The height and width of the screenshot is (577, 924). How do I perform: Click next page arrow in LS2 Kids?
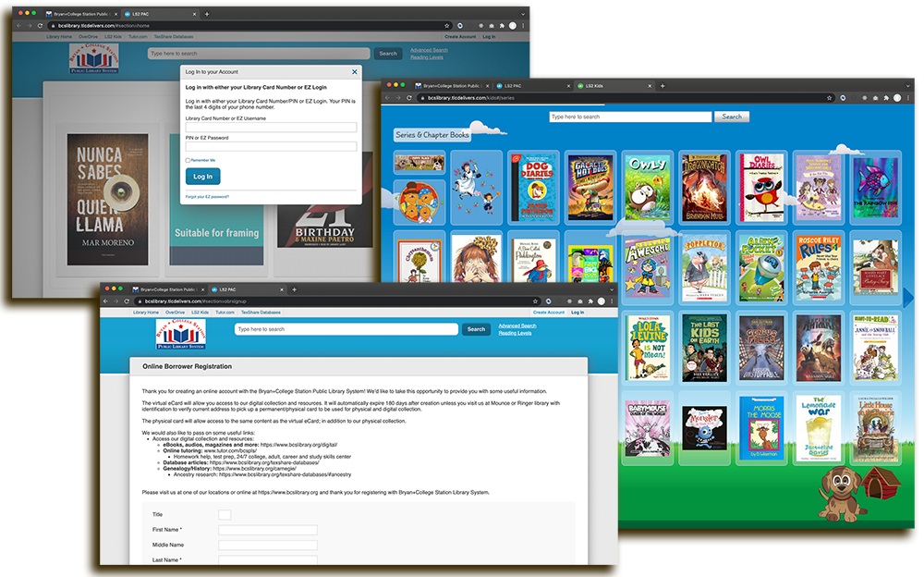click(908, 298)
